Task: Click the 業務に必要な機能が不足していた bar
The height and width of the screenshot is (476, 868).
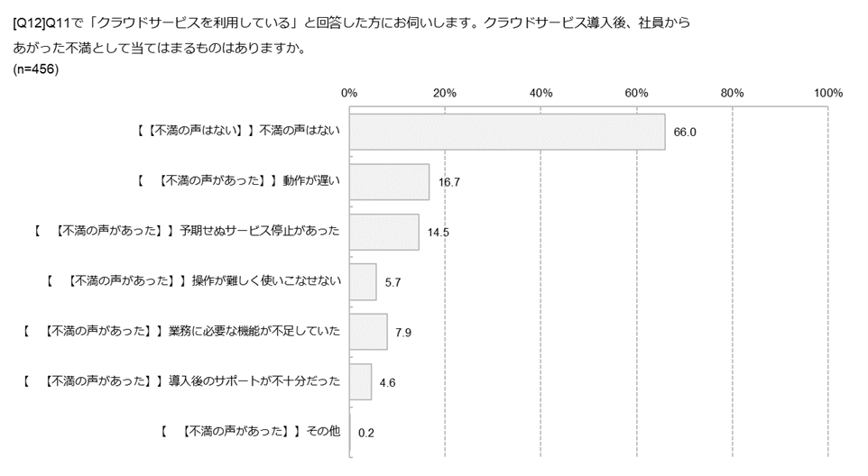Action: tap(368, 332)
